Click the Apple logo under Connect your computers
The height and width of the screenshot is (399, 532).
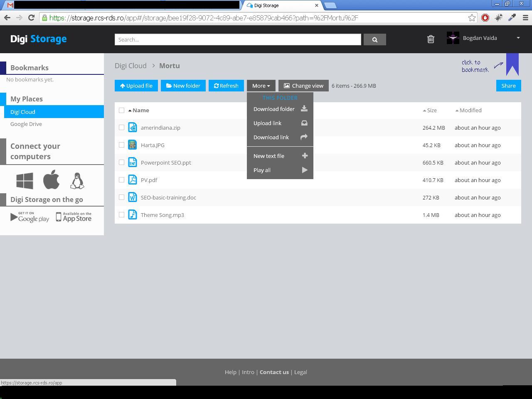(x=51, y=180)
